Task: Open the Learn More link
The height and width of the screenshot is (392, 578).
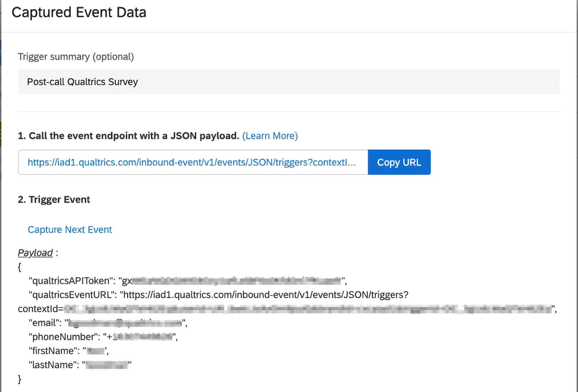Action: click(270, 136)
